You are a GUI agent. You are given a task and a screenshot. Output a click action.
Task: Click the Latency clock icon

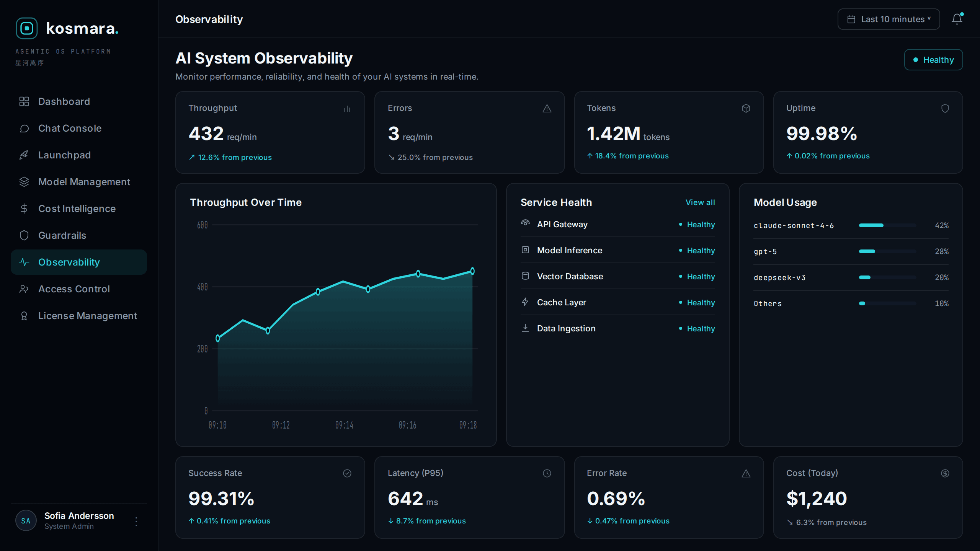tap(547, 474)
